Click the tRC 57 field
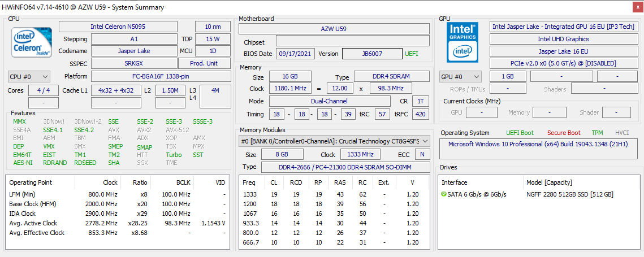 pyautogui.click(x=382, y=114)
